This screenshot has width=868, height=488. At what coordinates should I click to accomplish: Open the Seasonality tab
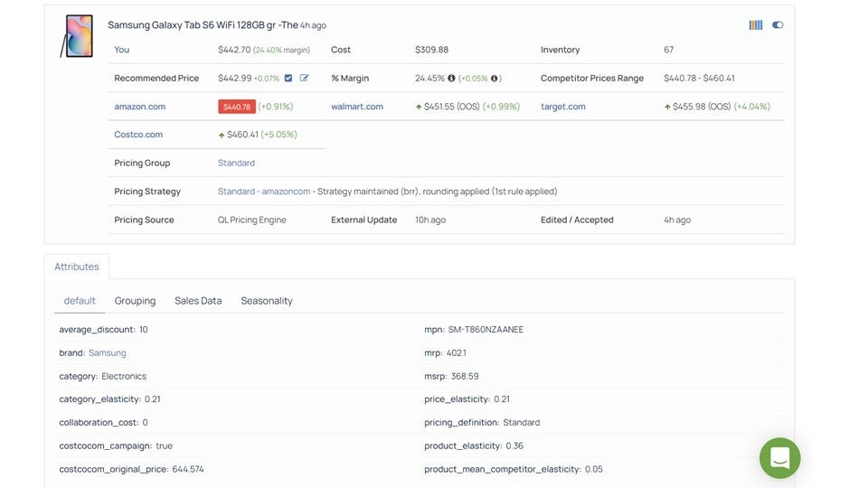pyautogui.click(x=267, y=301)
